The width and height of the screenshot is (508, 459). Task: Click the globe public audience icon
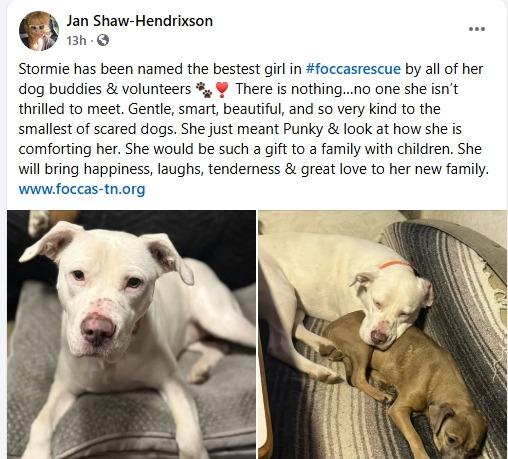(x=103, y=41)
